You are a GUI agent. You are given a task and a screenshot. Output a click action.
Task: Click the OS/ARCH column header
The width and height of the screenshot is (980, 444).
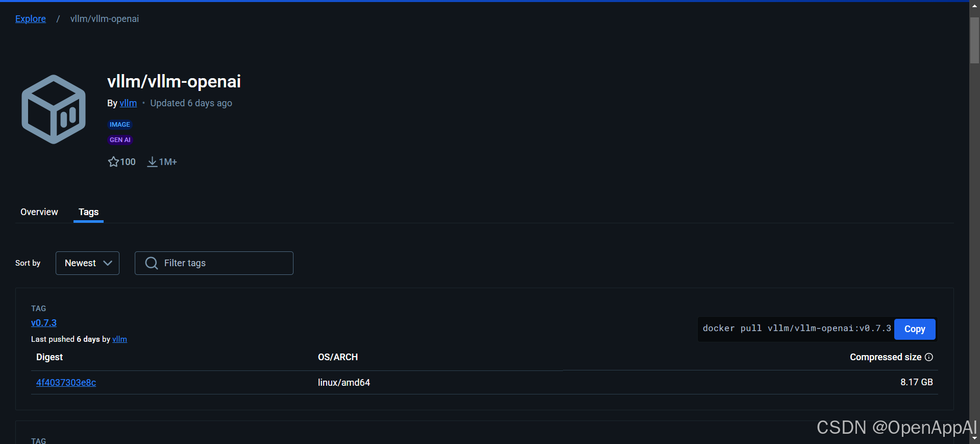tap(338, 357)
